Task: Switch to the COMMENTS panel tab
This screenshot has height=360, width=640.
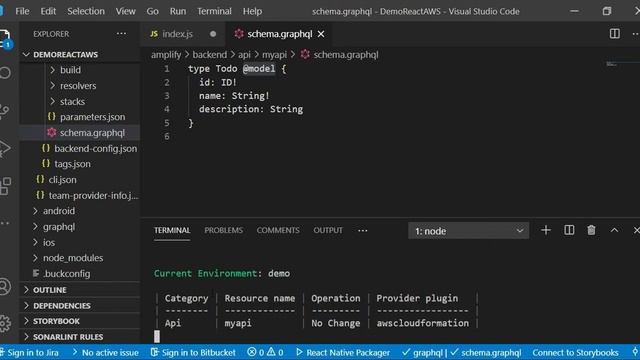Action: [278, 231]
